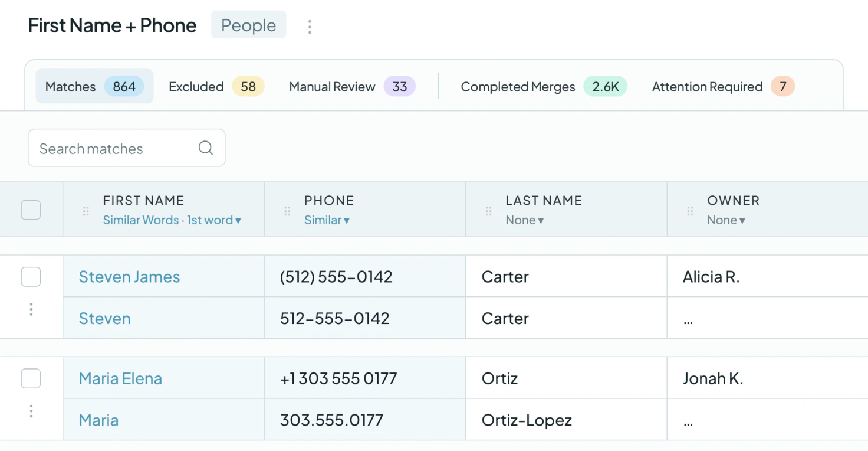Click the phone cell +1 303 555 0177
The width and height of the screenshot is (868, 451).
(x=365, y=378)
